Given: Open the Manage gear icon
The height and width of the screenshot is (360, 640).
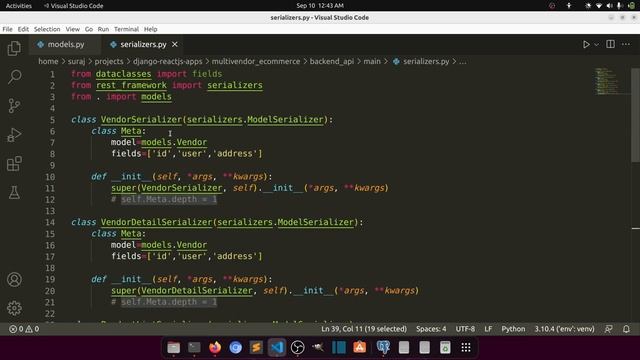Looking at the screenshot, I should click(14, 308).
